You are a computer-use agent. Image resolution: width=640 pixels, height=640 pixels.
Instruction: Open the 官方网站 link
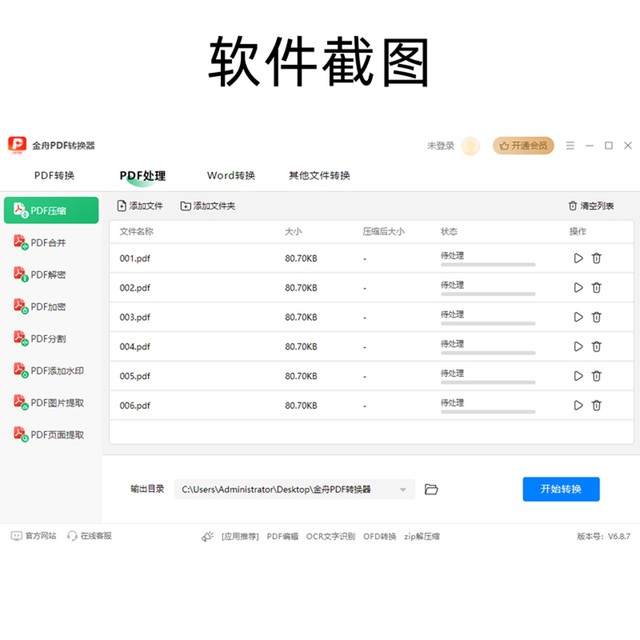33,536
